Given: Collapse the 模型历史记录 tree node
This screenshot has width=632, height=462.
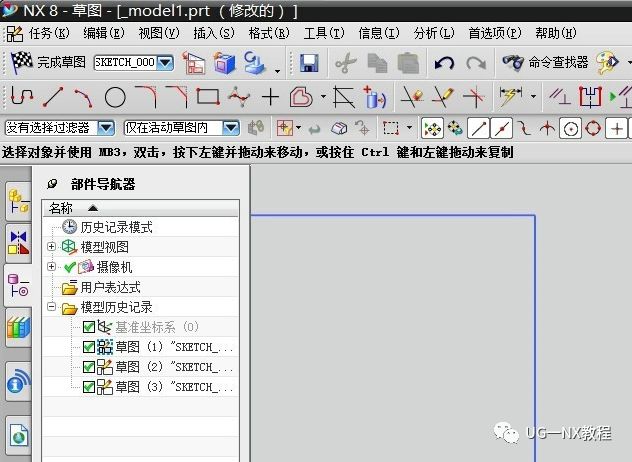Looking at the screenshot, I should click(51, 307).
